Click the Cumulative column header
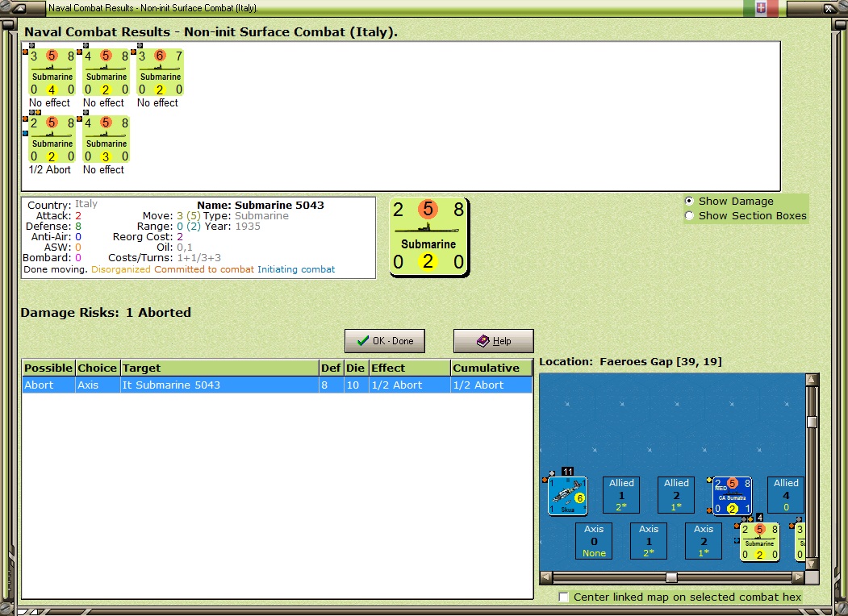This screenshot has height=616, width=848. (491, 368)
